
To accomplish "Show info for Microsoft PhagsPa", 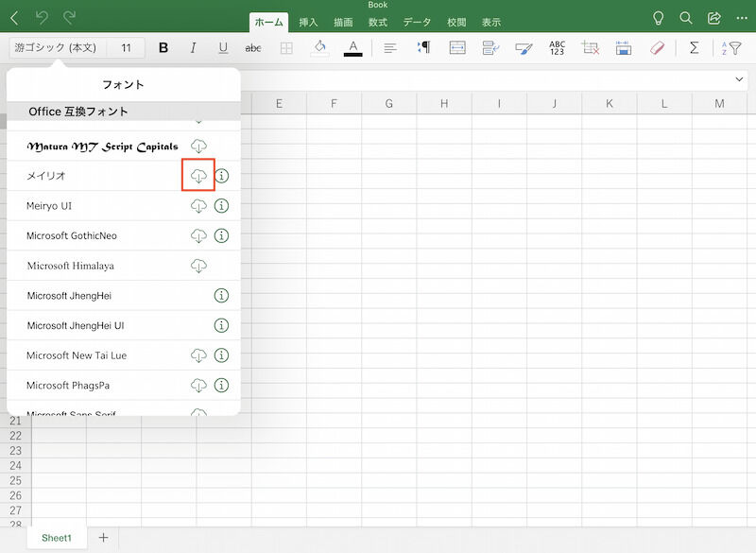I will pos(221,386).
